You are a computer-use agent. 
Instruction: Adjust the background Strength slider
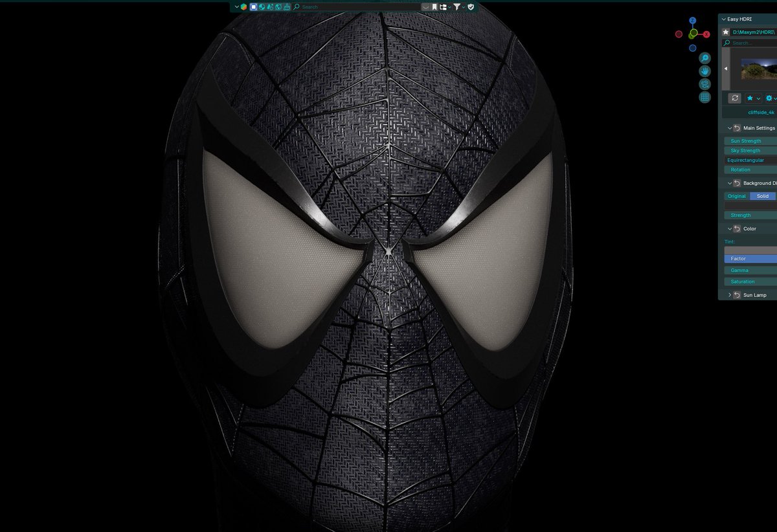tap(750, 215)
